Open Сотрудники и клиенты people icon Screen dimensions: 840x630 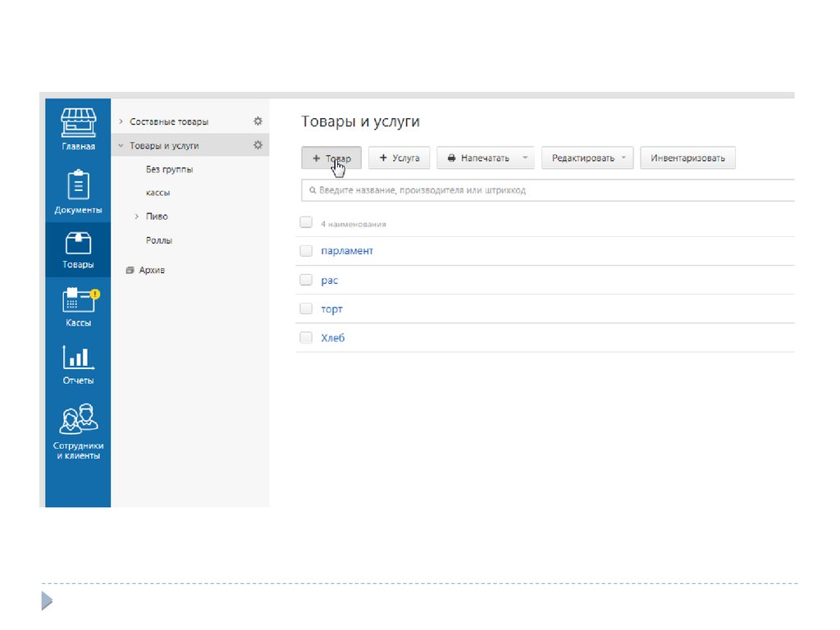(78, 419)
